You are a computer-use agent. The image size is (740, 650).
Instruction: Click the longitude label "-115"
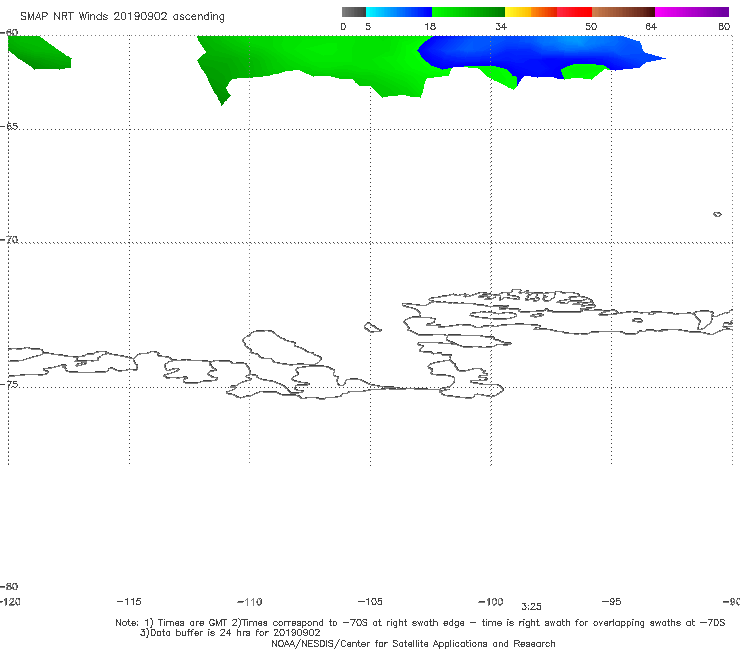click(129, 601)
